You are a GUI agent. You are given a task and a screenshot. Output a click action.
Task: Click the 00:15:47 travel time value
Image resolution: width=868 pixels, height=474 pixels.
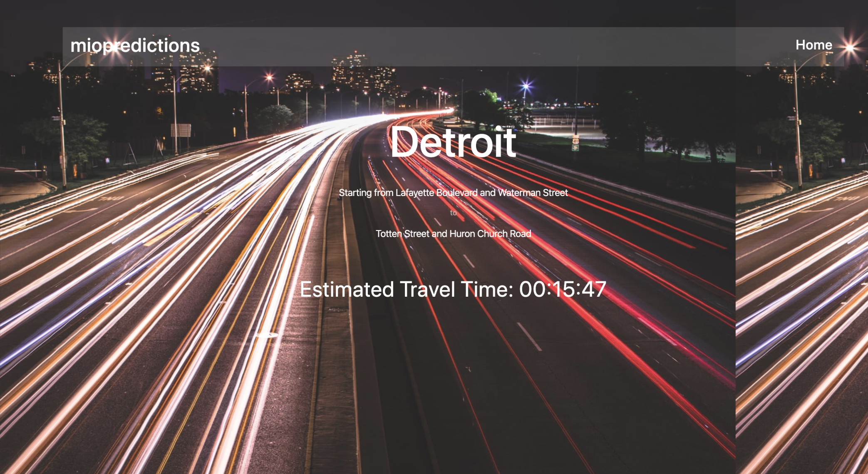pyautogui.click(x=563, y=289)
